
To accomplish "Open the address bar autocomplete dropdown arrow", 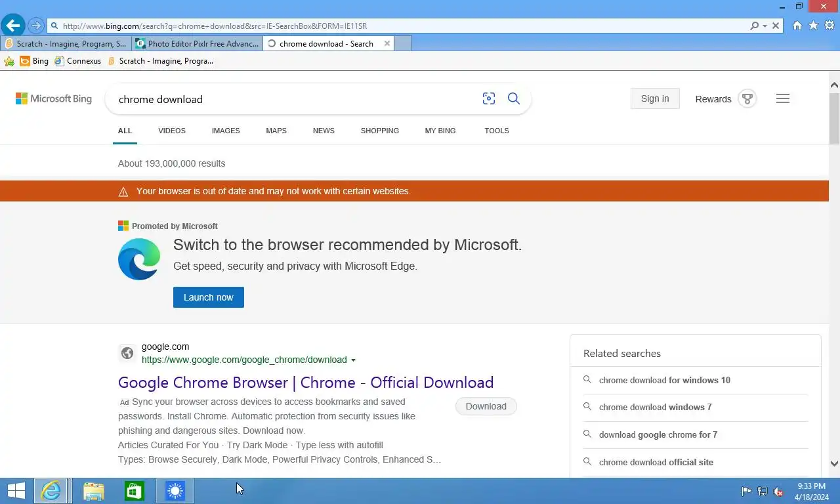I will [765, 26].
